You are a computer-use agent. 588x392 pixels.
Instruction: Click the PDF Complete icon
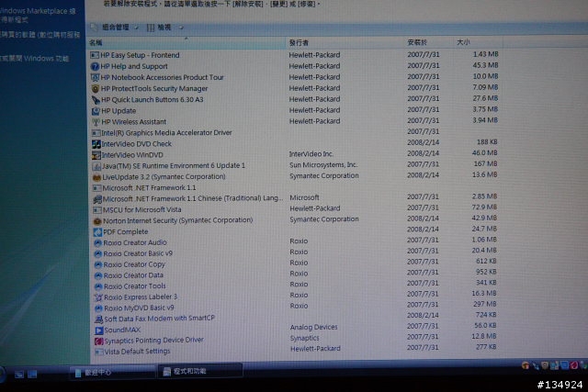97,232
